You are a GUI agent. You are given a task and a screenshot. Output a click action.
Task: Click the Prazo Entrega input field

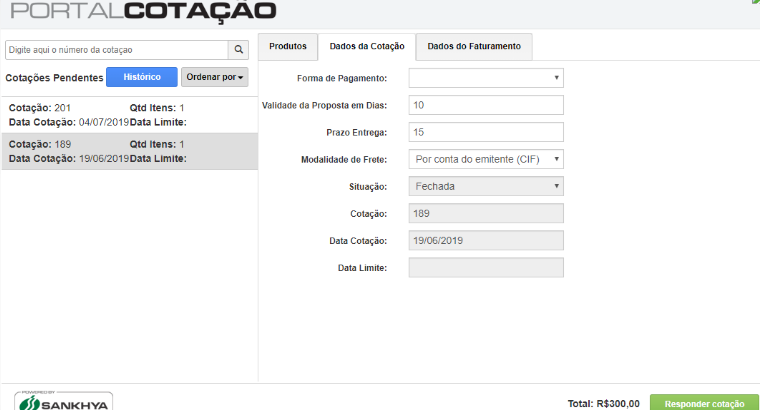click(486, 132)
